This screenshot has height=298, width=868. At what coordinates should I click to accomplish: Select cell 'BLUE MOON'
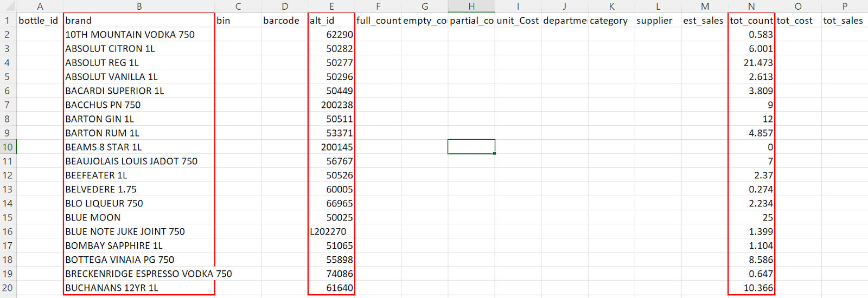(139, 217)
